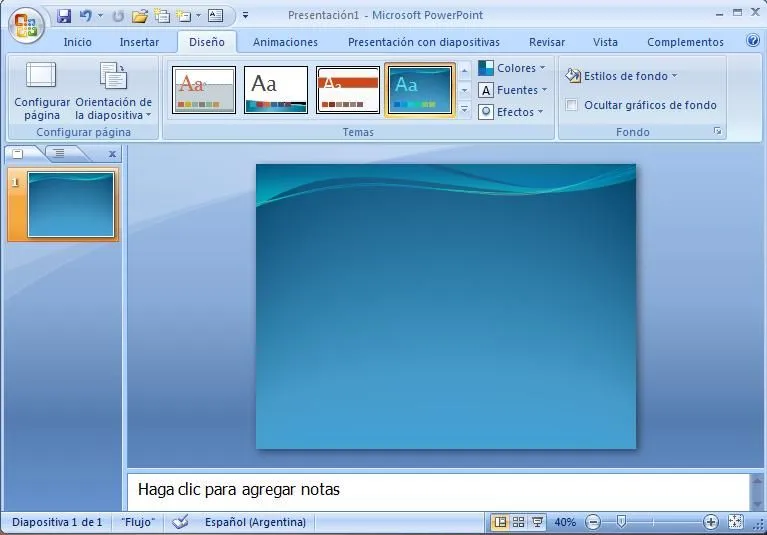Click the text box icon in quick access toolbar

click(216, 16)
